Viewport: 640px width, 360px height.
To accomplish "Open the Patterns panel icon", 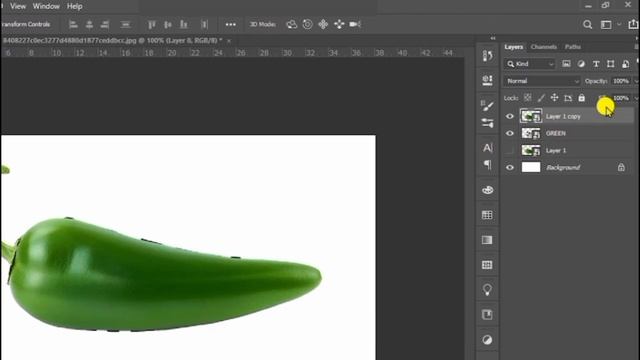I will pyautogui.click(x=487, y=265).
